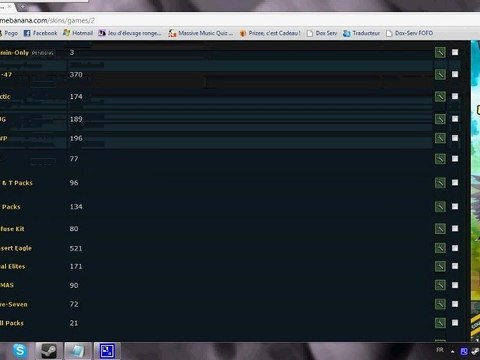Viewport: 480px width, 360px height.
Task: Tick the checkbox in the Desert Eagle row
Action: click(x=455, y=248)
